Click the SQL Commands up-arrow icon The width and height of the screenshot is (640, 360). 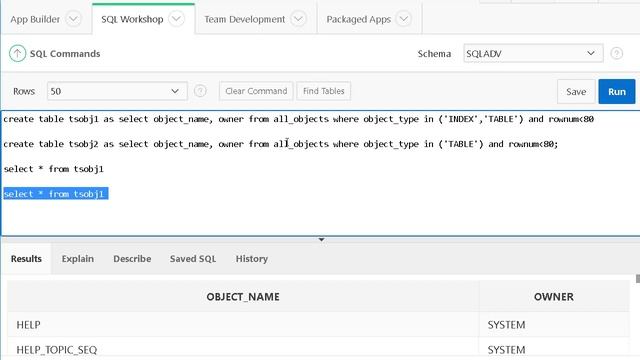[x=18, y=53]
